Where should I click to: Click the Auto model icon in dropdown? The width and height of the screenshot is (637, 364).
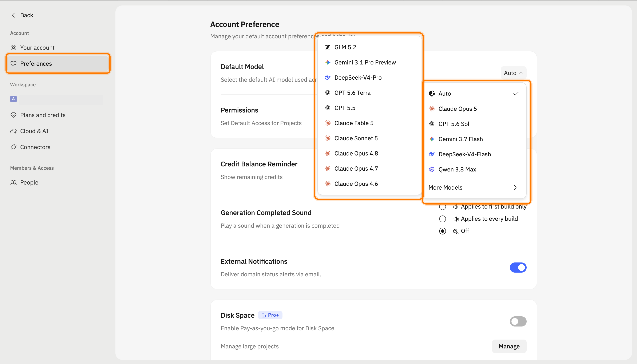[432, 94]
